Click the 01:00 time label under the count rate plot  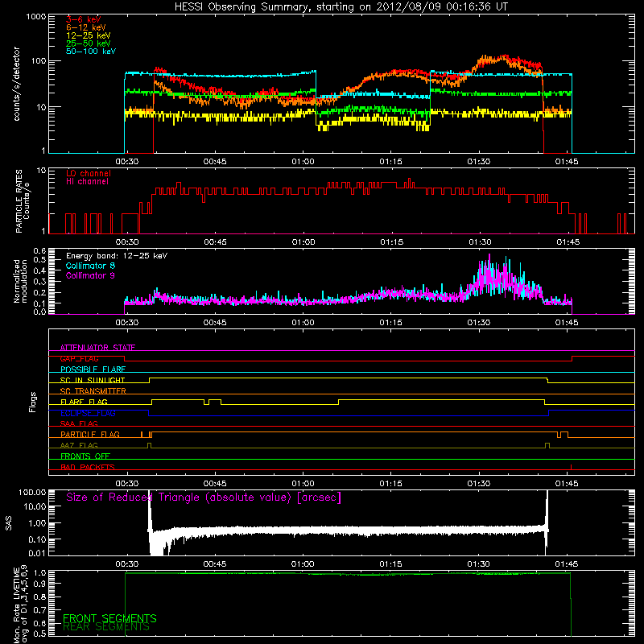click(303, 162)
